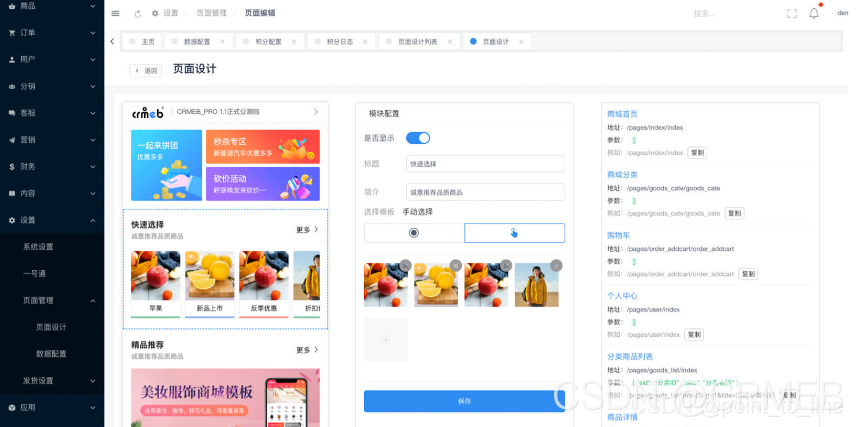
Task: Click the 简介 input field
Action: 485,192
